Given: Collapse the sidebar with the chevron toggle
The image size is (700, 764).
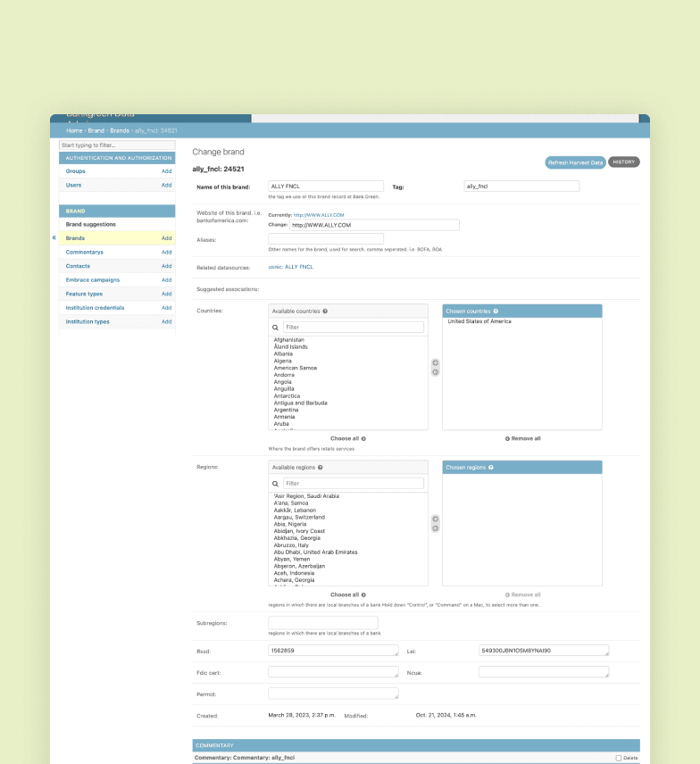Looking at the screenshot, I should click(54, 237).
